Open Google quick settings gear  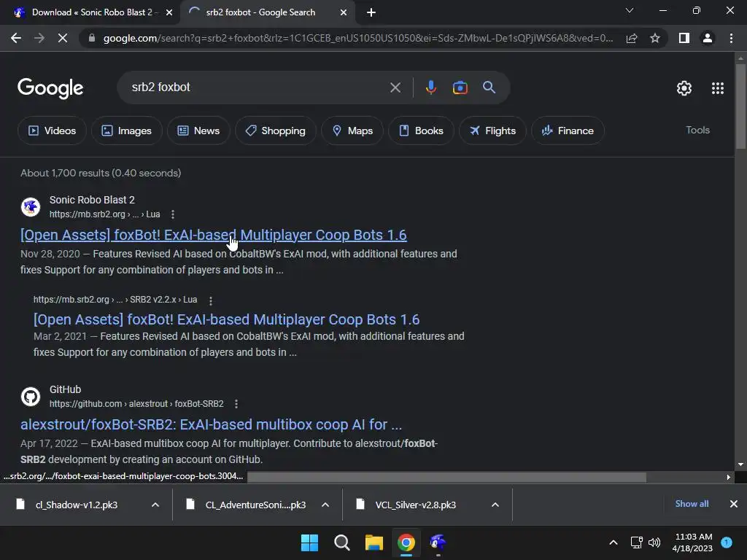pyautogui.click(x=684, y=88)
